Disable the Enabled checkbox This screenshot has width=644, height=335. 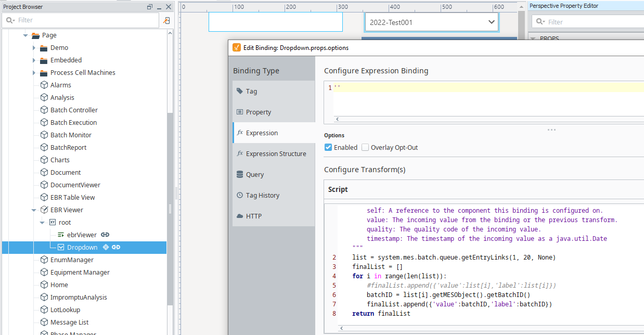(x=328, y=147)
